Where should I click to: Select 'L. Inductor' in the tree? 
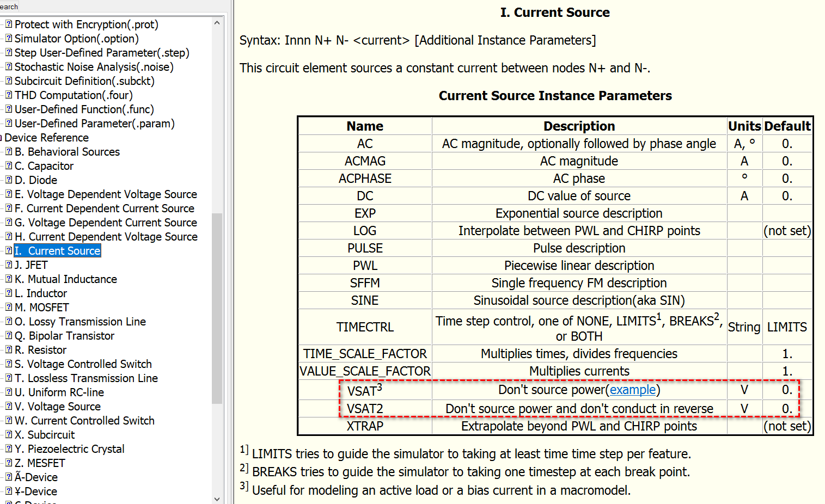point(41,293)
